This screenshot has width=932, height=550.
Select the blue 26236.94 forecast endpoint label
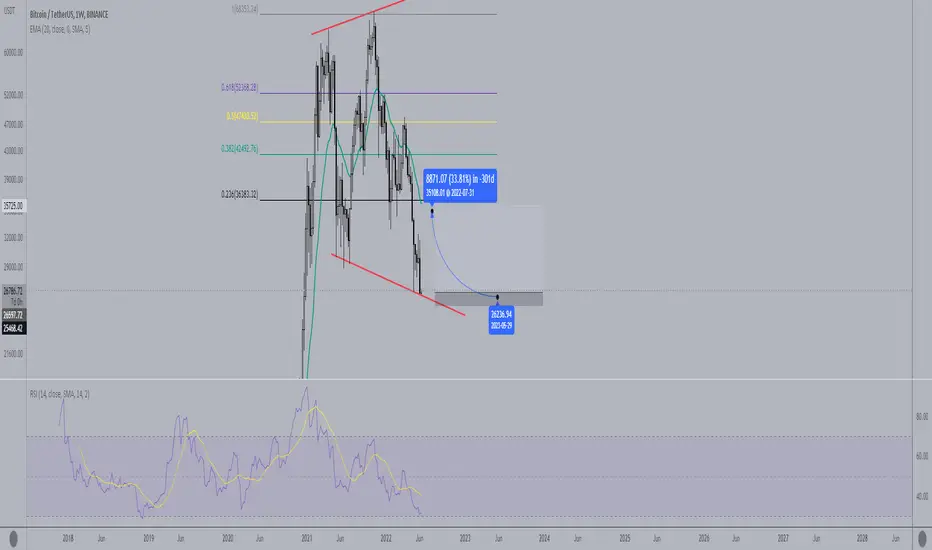click(x=501, y=320)
